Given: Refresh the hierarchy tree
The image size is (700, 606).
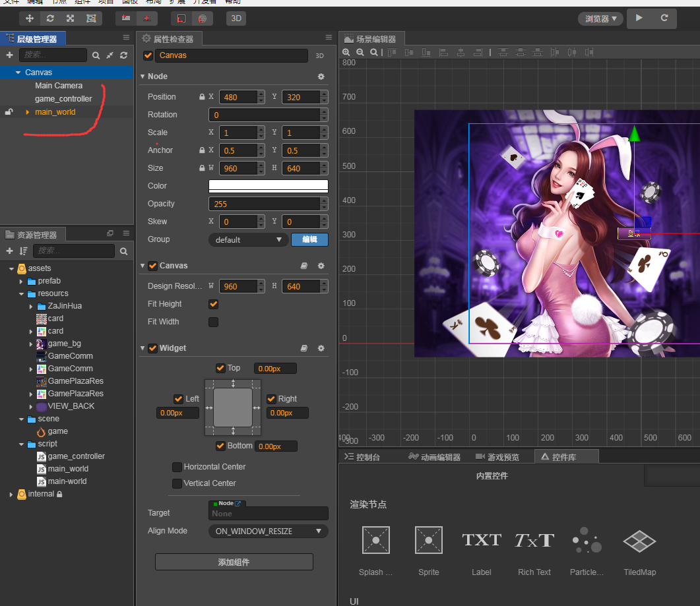Looking at the screenshot, I should (x=123, y=55).
